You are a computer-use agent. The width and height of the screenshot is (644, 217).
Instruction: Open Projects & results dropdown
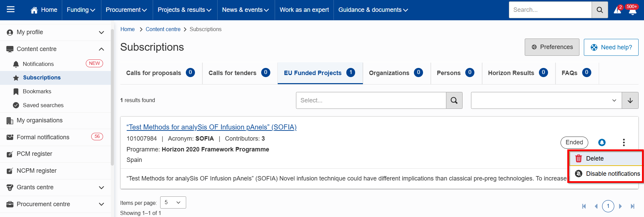184,10
